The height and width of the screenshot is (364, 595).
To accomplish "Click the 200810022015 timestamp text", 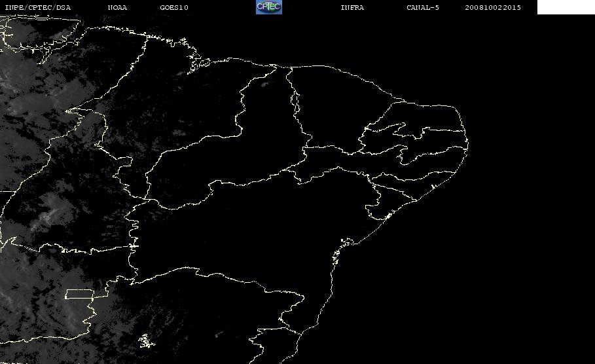I will (493, 8).
